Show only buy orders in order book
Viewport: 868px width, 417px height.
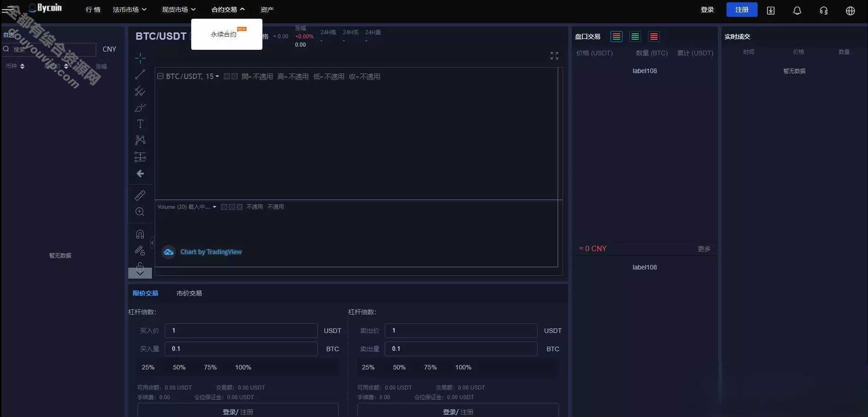click(x=635, y=37)
